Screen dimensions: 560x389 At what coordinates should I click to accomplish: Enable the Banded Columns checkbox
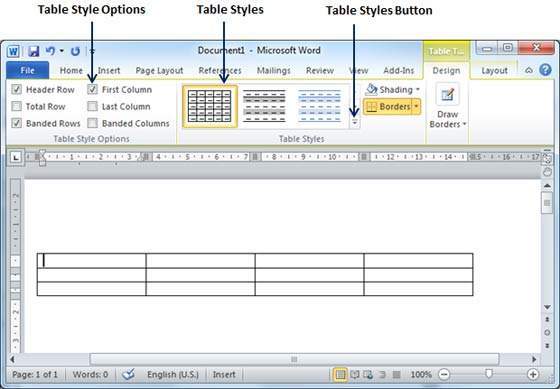tap(92, 123)
